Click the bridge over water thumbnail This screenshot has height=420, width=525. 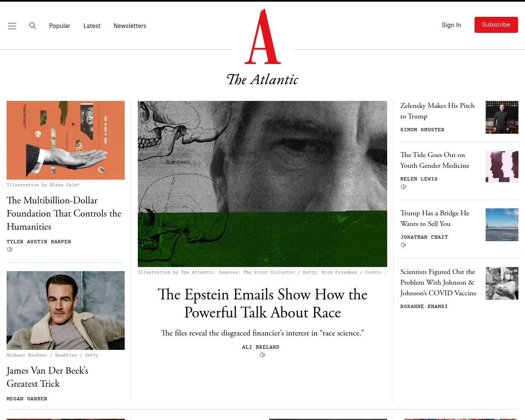(502, 225)
